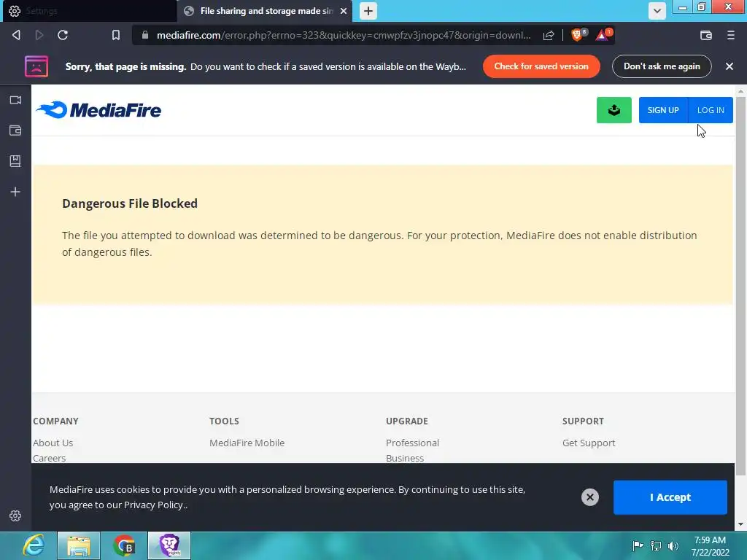
Task: Click the scrollbar down arrow
Action: point(740,525)
